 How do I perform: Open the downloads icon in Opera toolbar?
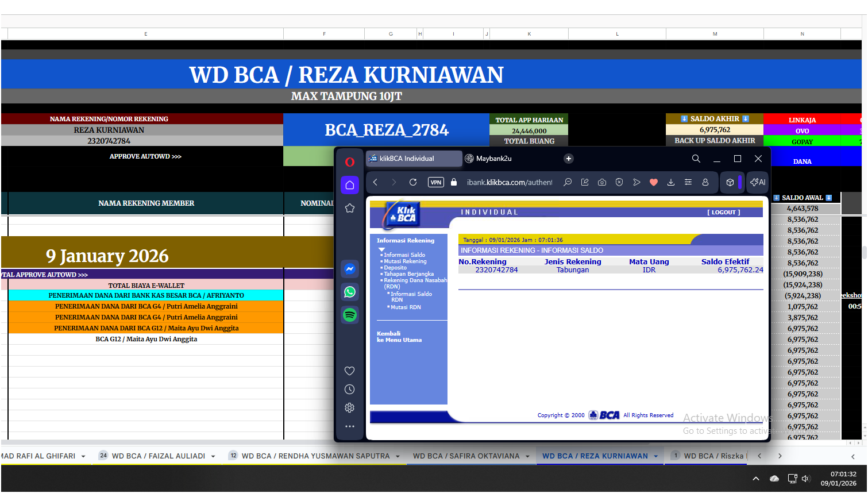coord(671,182)
